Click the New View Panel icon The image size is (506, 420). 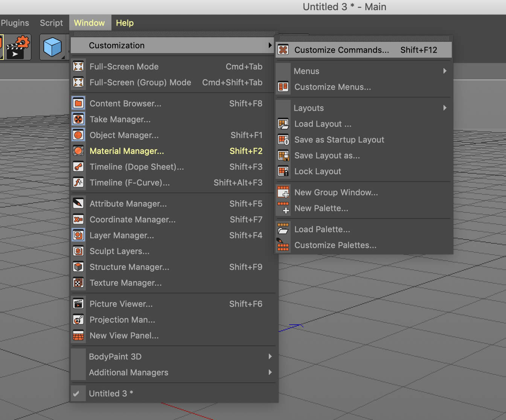78,336
